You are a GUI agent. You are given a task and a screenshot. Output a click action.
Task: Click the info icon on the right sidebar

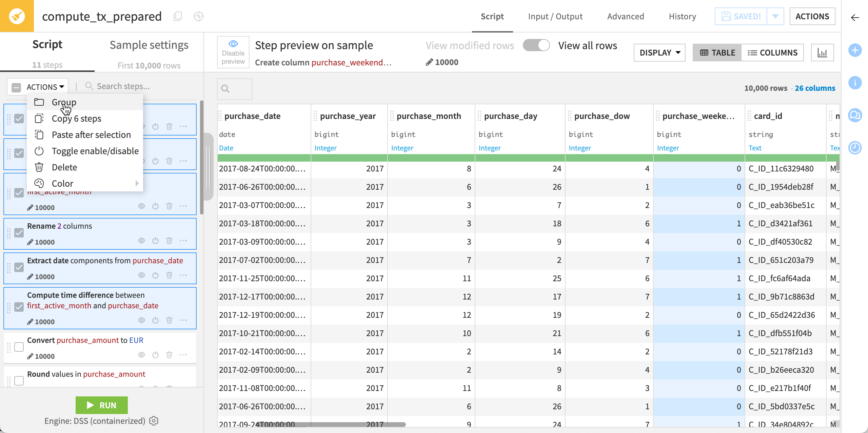pyautogui.click(x=855, y=82)
